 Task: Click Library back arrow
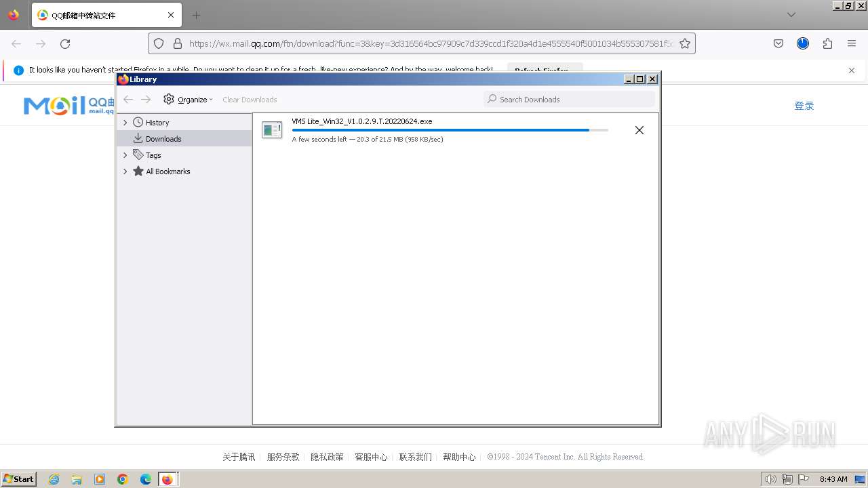click(x=128, y=100)
